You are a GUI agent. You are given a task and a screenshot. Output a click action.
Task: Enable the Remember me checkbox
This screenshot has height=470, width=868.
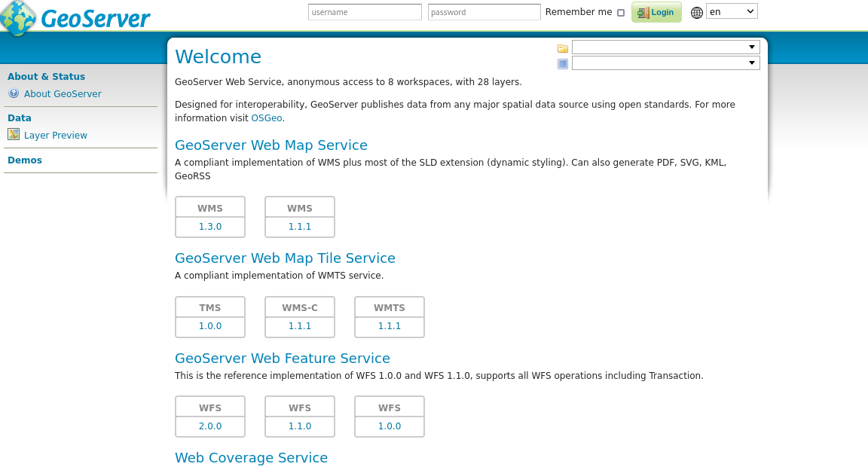[621, 13]
